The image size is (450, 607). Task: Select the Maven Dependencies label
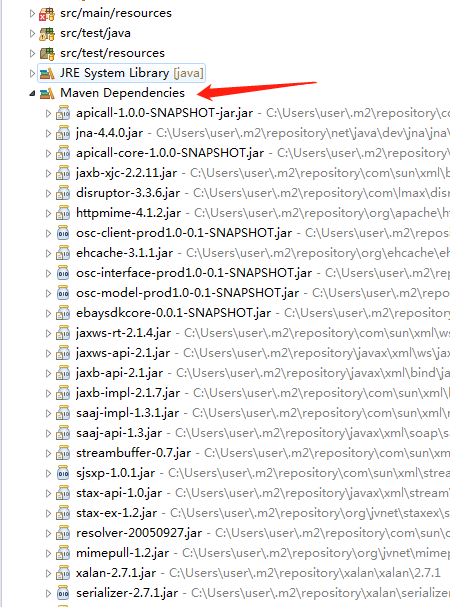[x=122, y=93]
